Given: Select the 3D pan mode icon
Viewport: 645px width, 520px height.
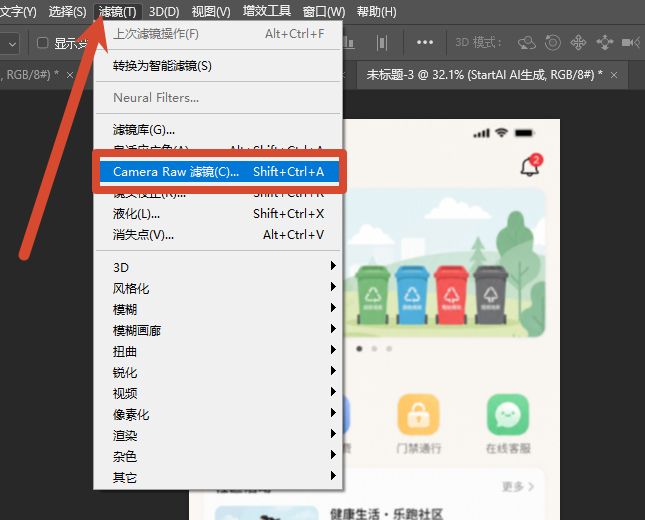Looking at the screenshot, I should [x=578, y=42].
